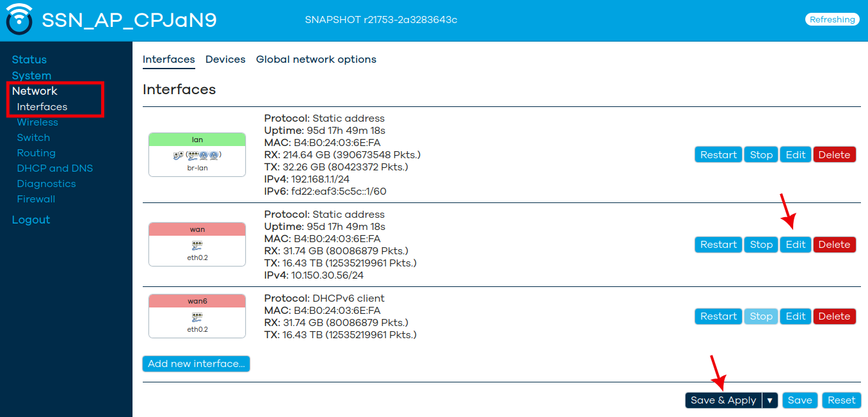Go to Wireless settings in sidebar

(38, 122)
